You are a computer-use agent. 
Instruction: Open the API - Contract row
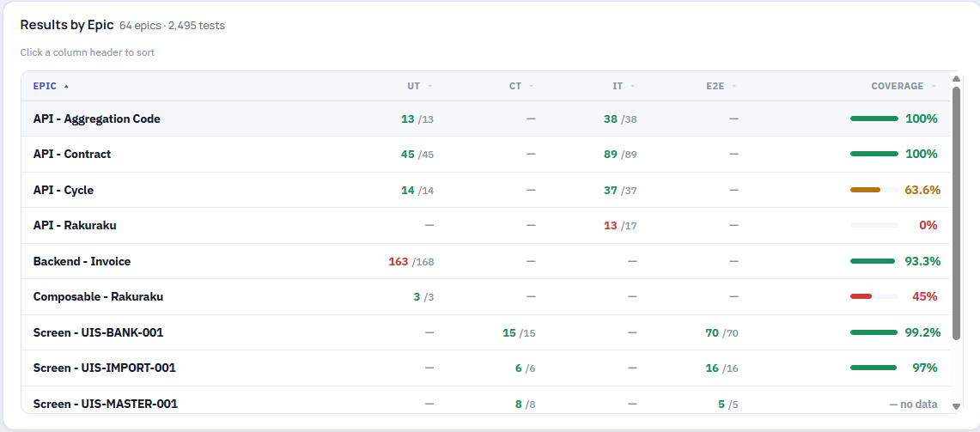485,155
